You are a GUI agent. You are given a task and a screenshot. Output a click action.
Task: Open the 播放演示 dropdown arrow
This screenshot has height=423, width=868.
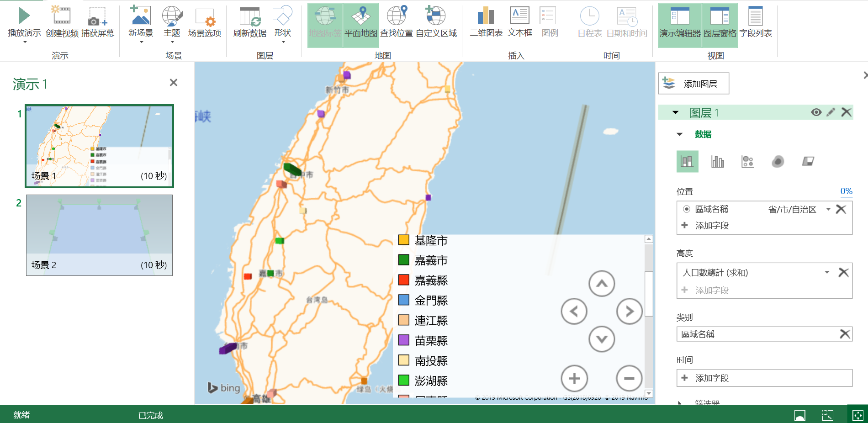tap(25, 42)
